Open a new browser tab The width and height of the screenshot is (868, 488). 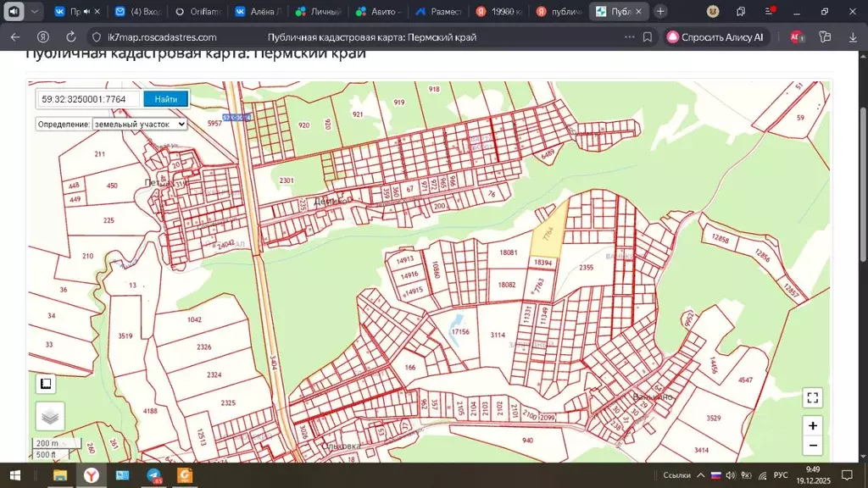[x=661, y=12]
